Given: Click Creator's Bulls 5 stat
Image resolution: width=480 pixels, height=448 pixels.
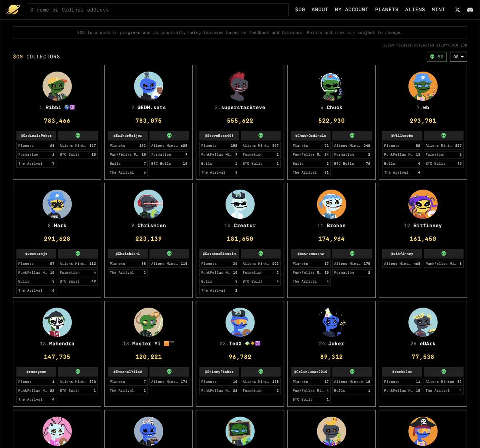Looking at the screenshot, I should point(220,281).
